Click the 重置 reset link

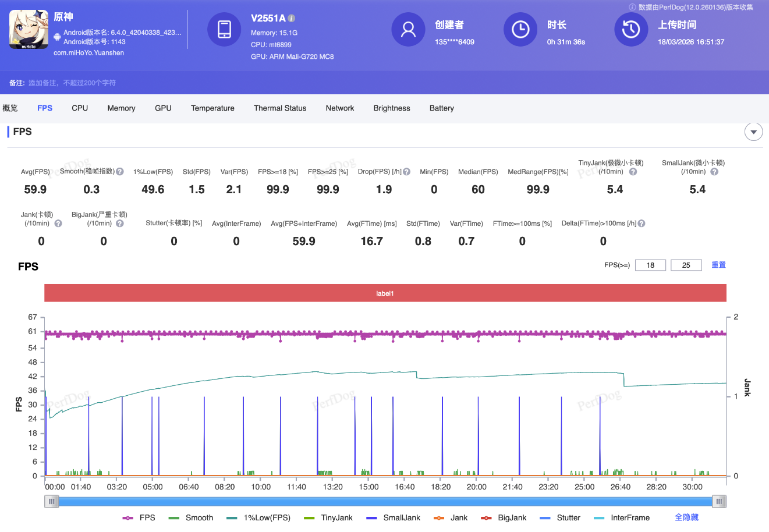[718, 265]
